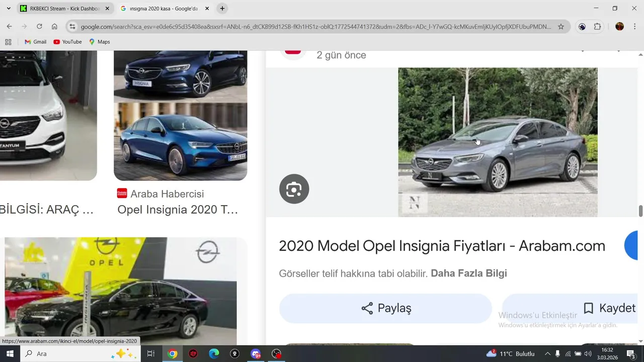Open the Extensions puzzle icon
The image size is (644, 362).
598,27
